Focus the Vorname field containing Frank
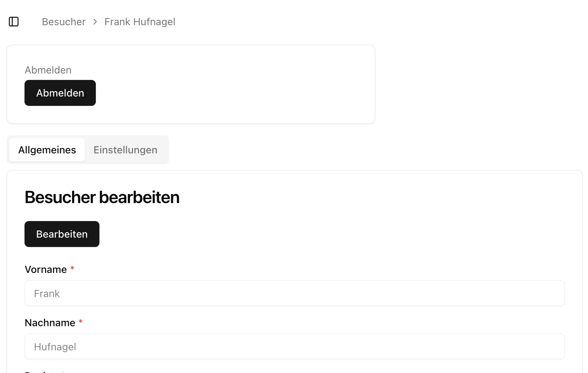 click(294, 293)
